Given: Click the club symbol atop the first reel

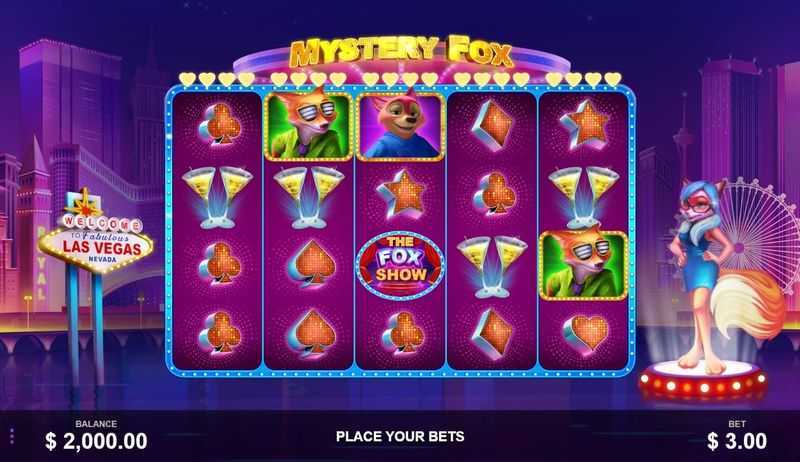Looking at the screenshot, I should (x=219, y=125).
